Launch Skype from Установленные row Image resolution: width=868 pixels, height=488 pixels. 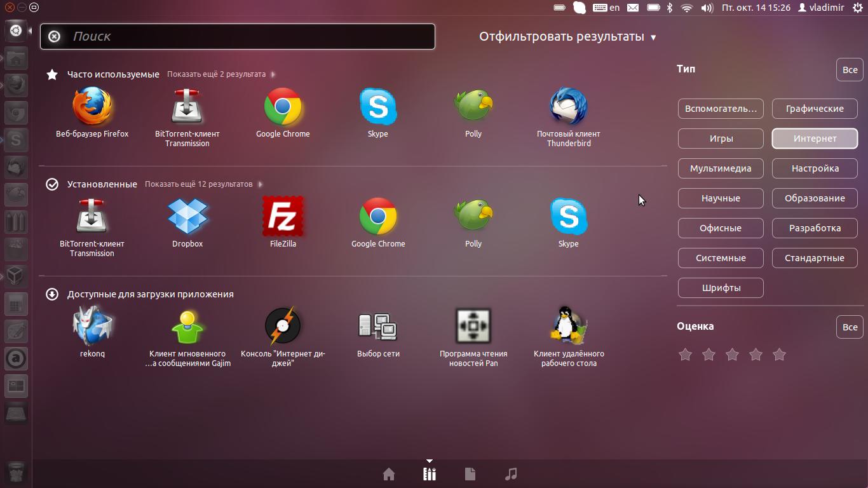[569, 223]
